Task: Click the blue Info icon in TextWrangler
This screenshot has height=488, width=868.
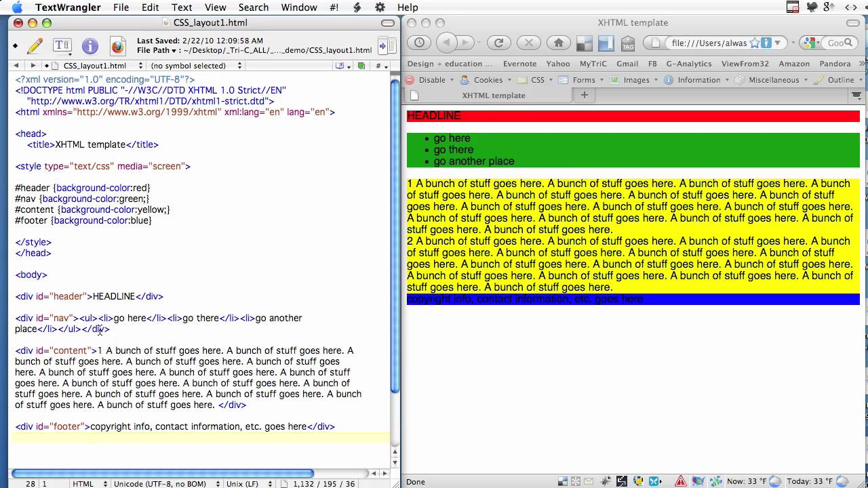Action: (x=90, y=46)
